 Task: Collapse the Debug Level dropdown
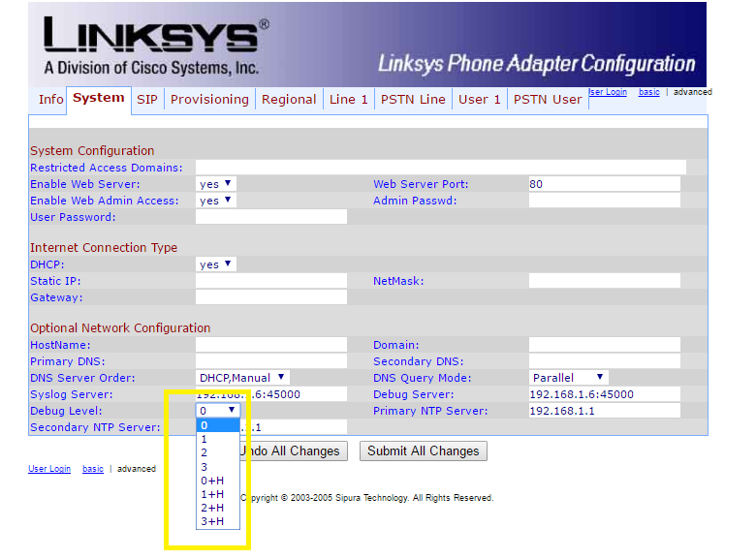coord(218,411)
